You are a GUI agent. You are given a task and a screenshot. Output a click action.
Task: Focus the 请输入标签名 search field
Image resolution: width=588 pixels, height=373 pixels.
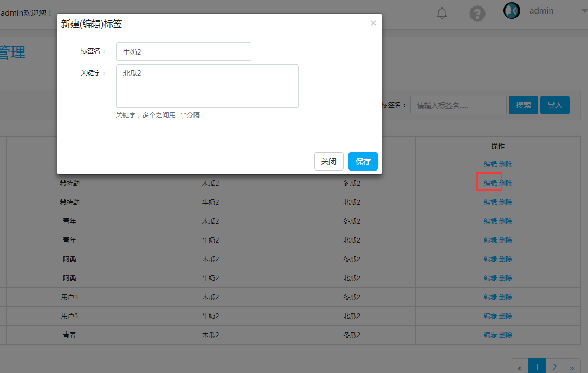[x=458, y=105]
